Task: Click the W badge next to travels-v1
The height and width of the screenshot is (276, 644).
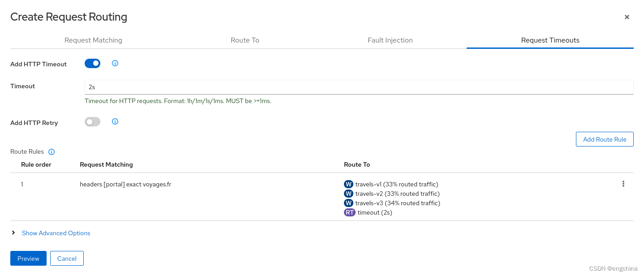Action: coord(348,184)
